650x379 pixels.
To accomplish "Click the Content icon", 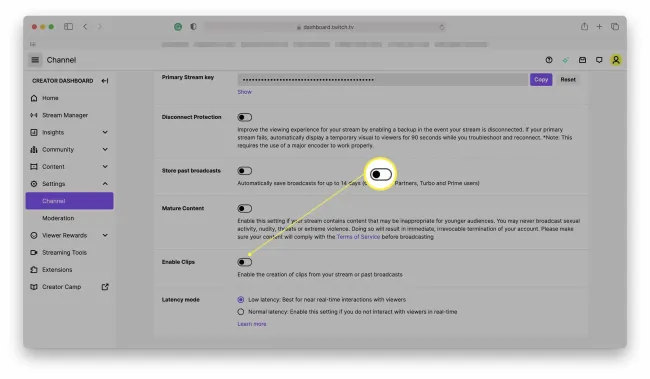I will coord(34,167).
